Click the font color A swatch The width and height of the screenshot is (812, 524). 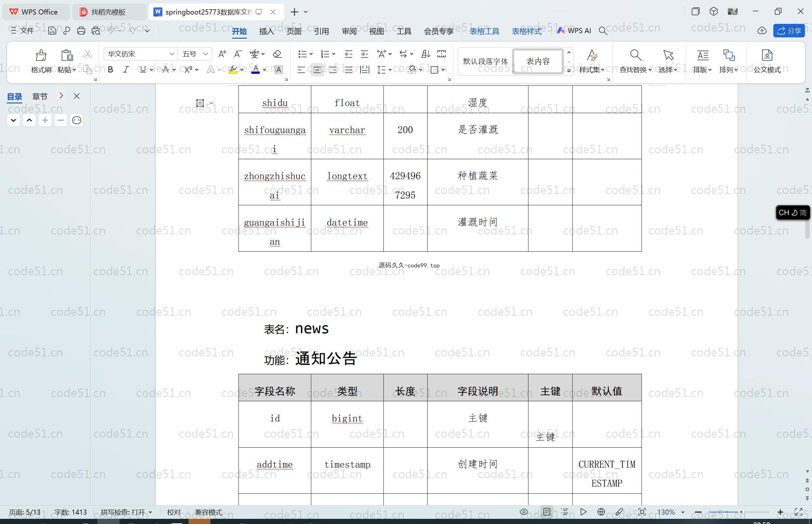click(256, 70)
